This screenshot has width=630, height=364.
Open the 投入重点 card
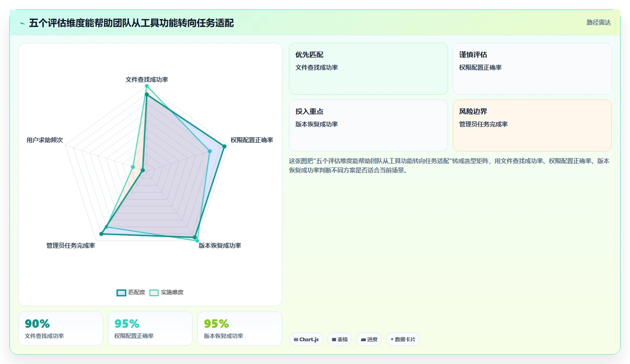pyautogui.click(x=368, y=126)
